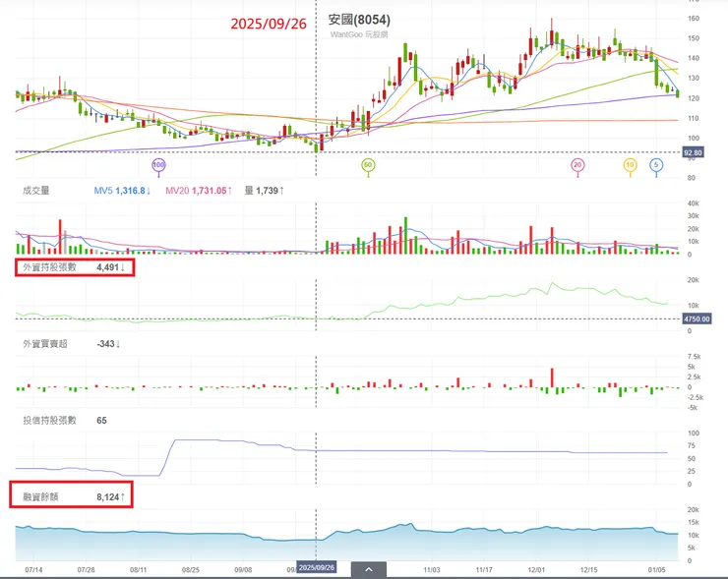Collapse panel using bottom chevron-up button
Screen dimensions: 728x579
[369, 570]
